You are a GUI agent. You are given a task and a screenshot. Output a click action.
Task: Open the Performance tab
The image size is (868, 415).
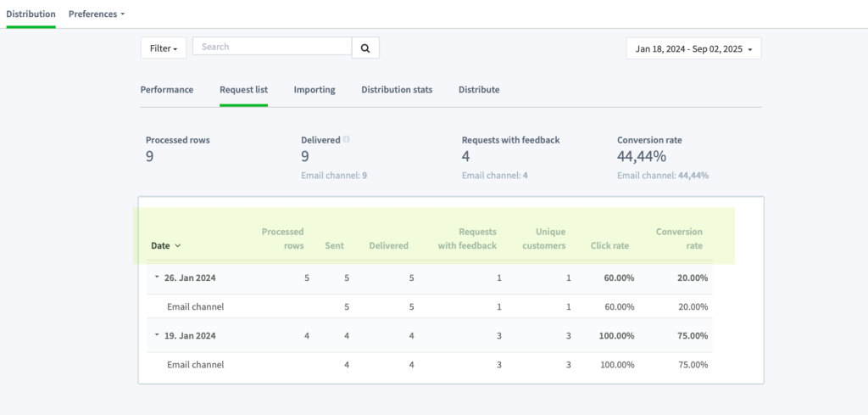pyautogui.click(x=167, y=89)
